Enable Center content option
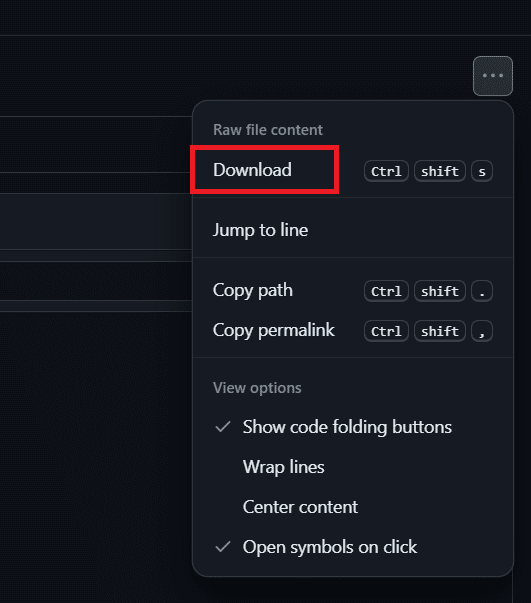531x603 pixels. click(353, 507)
